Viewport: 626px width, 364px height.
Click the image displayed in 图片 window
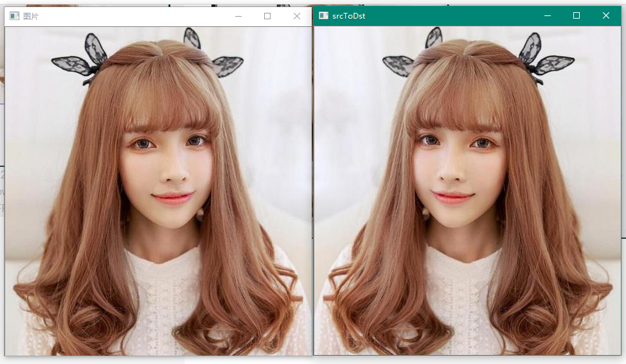pyautogui.click(x=158, y=191)
